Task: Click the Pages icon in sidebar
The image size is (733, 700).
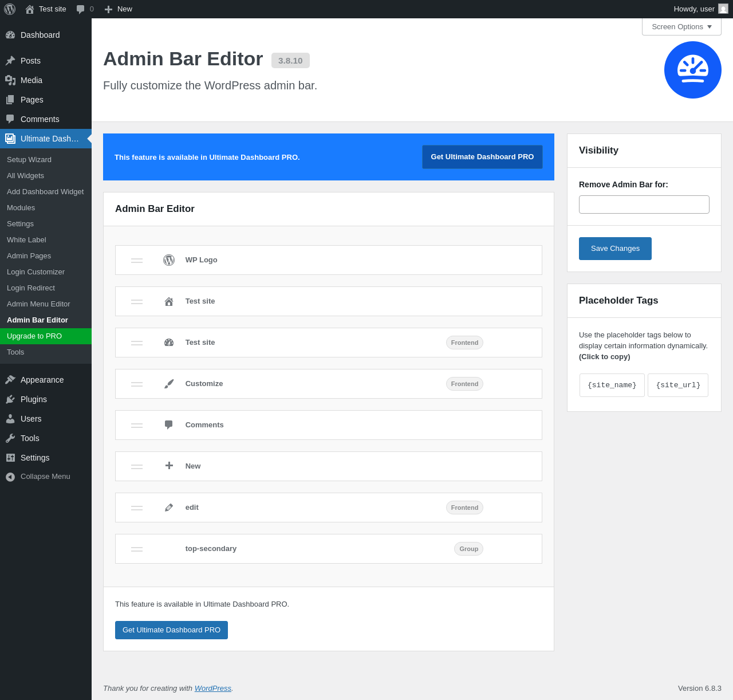Action: click(x=10, y=100)
